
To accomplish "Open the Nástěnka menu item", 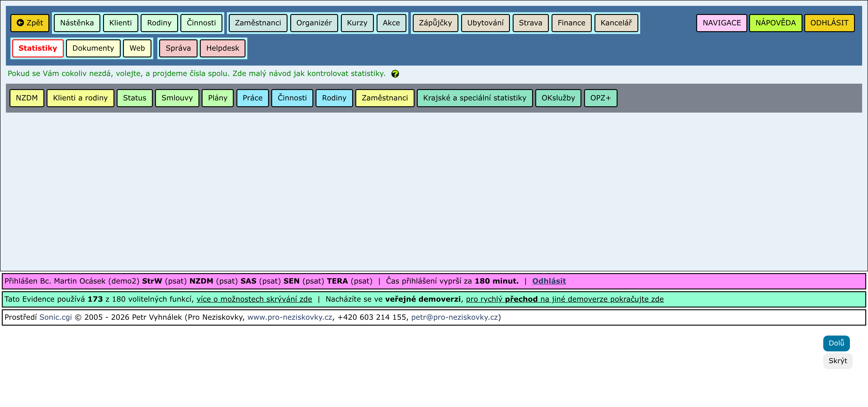I will [77, 23].
